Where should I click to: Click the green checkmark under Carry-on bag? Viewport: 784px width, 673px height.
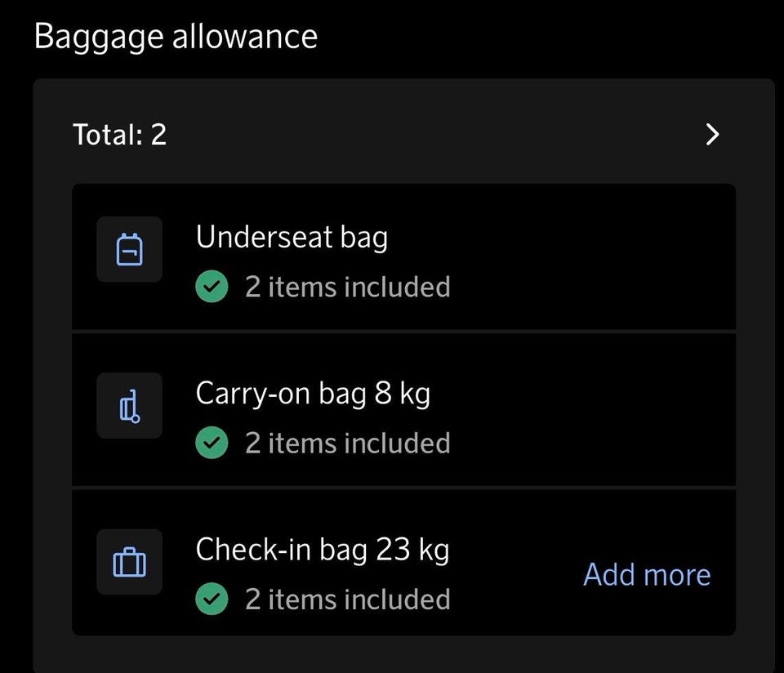point(212,443)
